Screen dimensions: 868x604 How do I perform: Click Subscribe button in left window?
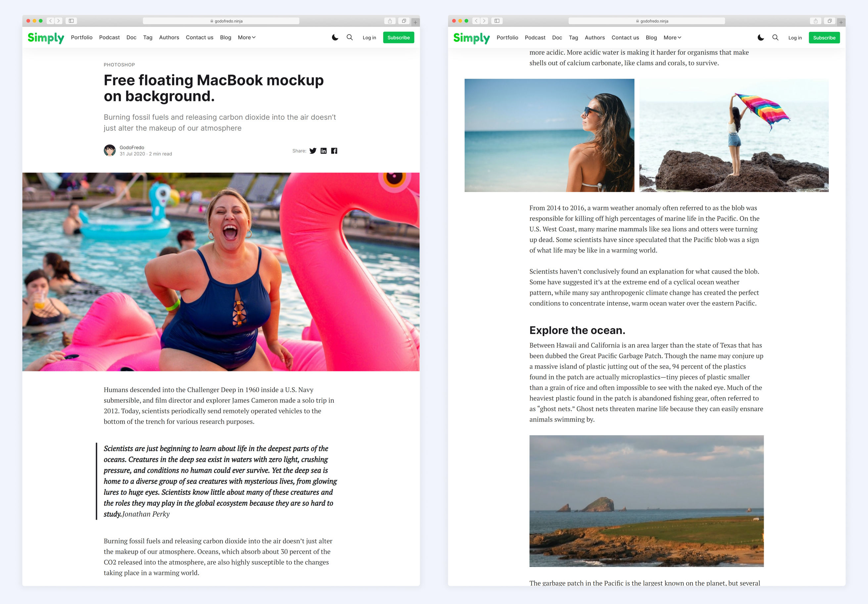click(399, 37)
